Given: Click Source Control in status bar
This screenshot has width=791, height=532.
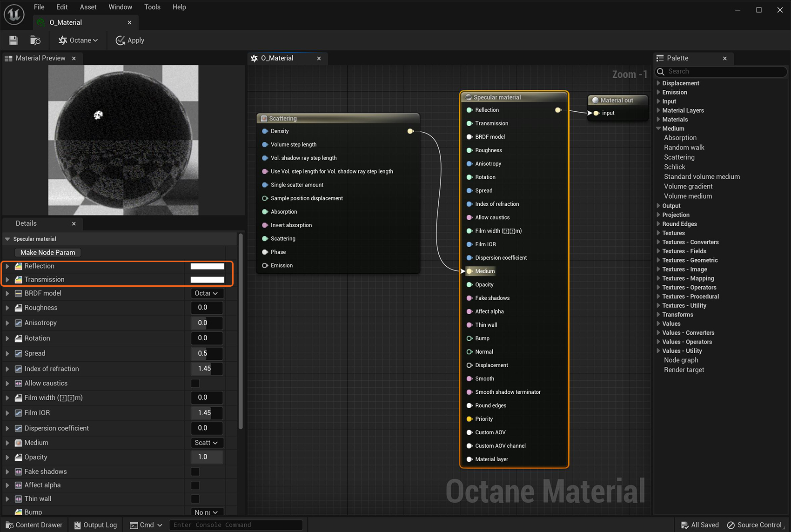Looking at the screenshot, I should [754, 525].
